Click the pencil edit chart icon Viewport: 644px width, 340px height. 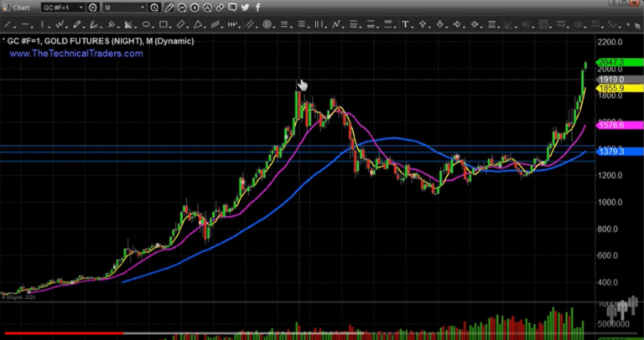pyautogui.click(x=169, y=7)
